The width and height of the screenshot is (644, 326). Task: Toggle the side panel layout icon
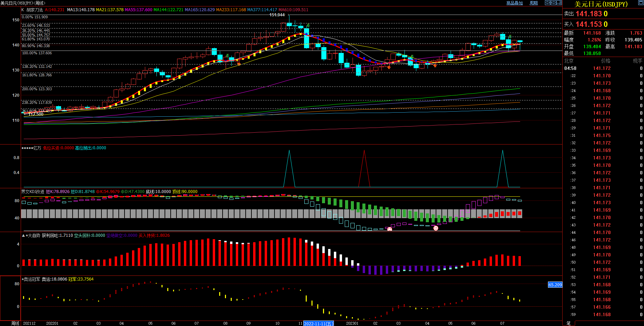(x=559, y=3)
